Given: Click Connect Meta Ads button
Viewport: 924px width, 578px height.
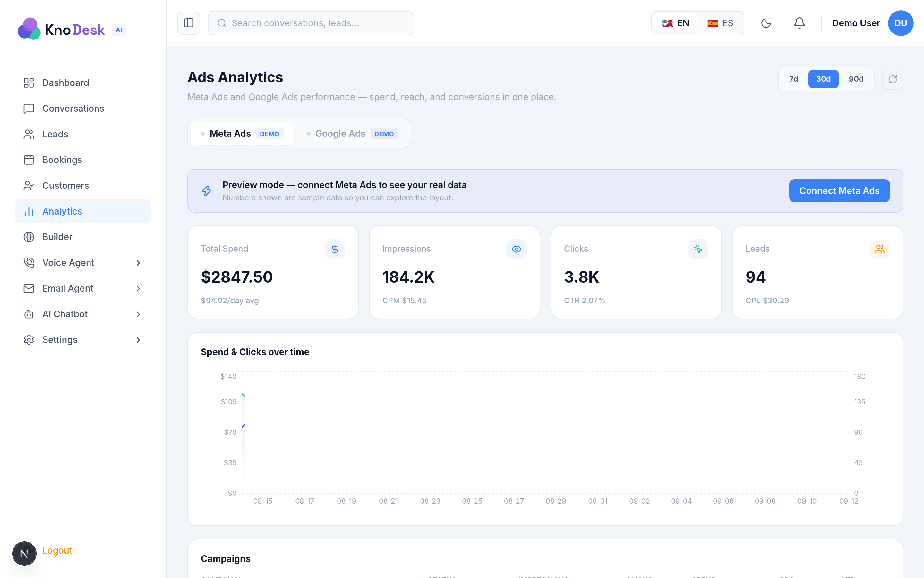Looking at the screenshot, I should point(839,191).
